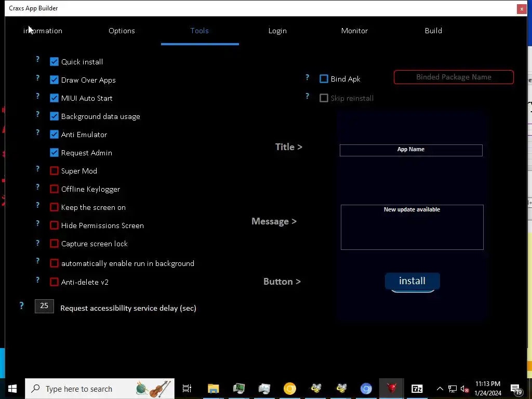Click the Type here to search box
The height and width of the screenshot is (399, 532).
tap(100, 389)
